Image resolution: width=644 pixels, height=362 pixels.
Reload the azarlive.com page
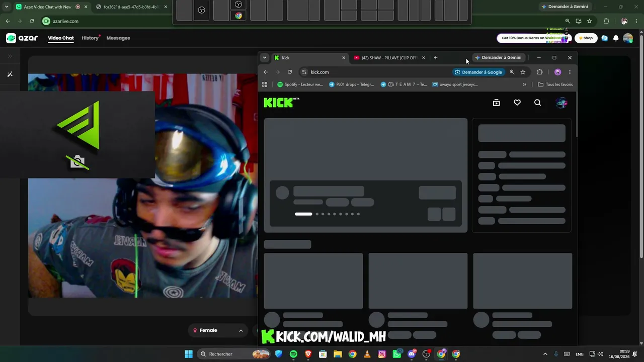32,21
